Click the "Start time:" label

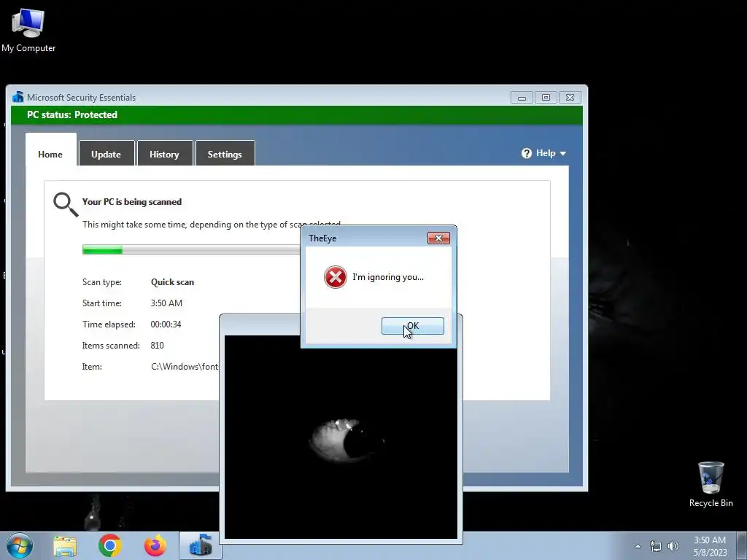(x=102, y=303)
